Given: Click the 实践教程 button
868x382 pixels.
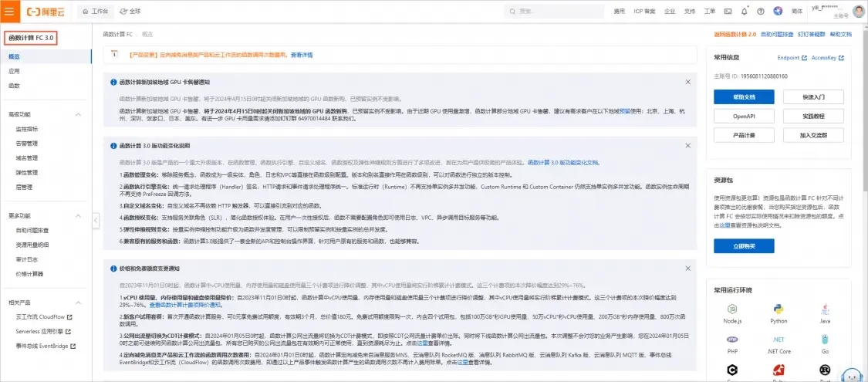Looking at the screenshot, I should [813, 117].
